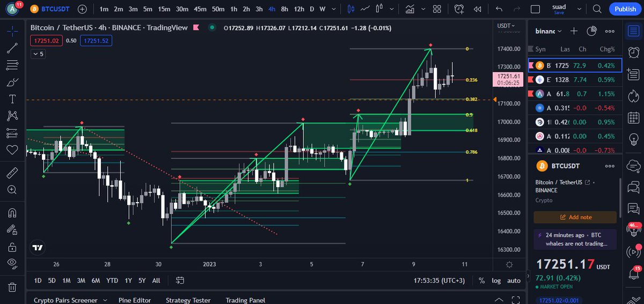
Task: Select the brush drawing tool
Action: pyautogui.click(x=12, y=83)
